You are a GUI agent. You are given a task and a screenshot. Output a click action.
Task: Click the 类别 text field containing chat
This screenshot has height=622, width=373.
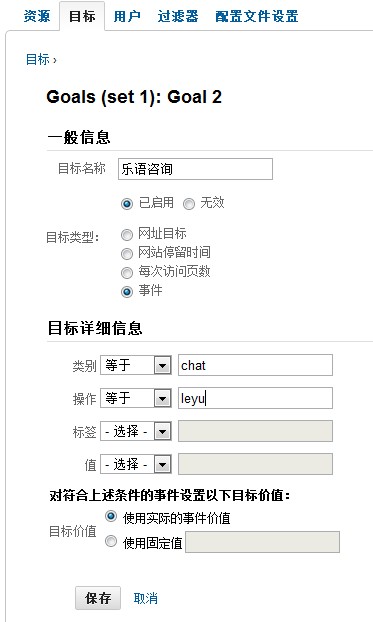pyautogui.click(x=255, y=365)
